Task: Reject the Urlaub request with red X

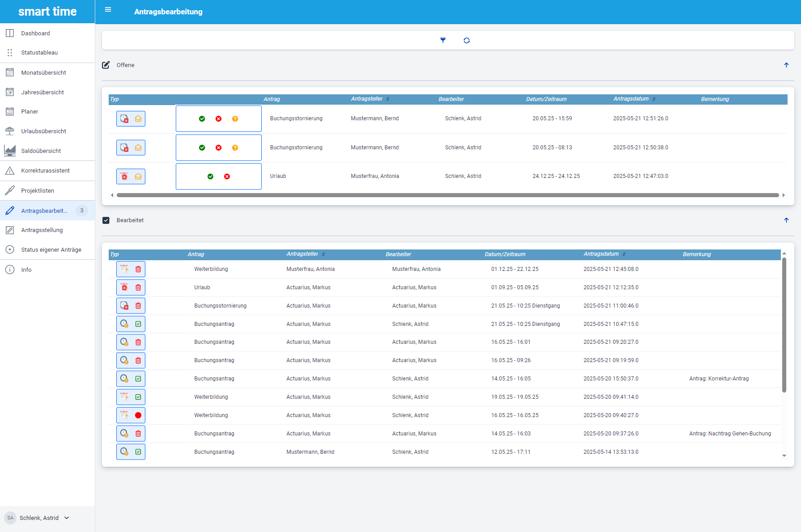Action: click(x=227, y=177)
